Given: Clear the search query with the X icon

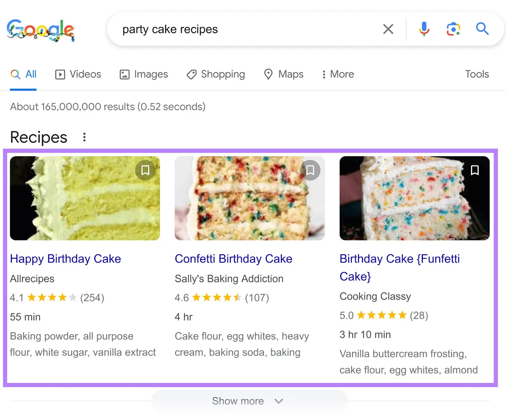Looking at the screenshot, I should [x=388, y=29].
